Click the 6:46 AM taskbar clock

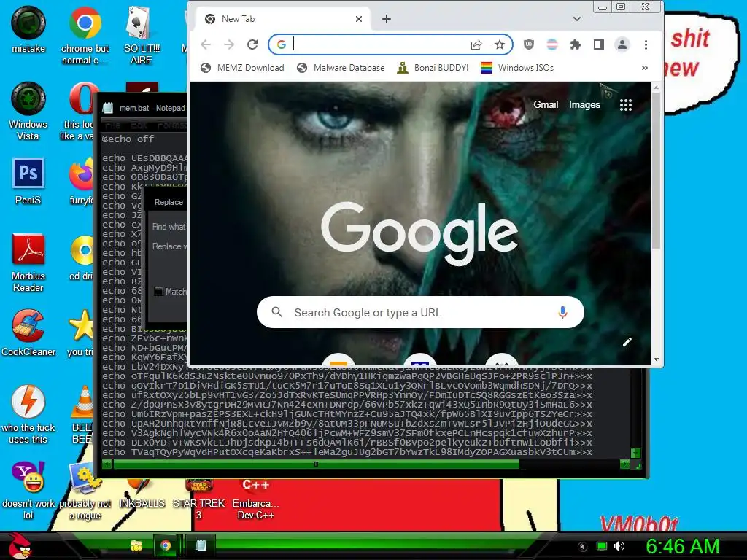click(x=682, y=547)
